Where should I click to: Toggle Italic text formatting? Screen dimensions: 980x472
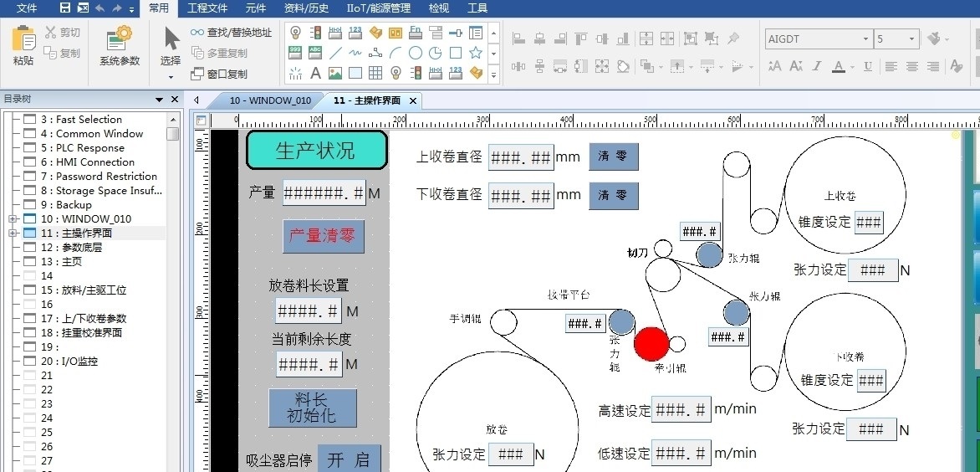tap(817, 65)
